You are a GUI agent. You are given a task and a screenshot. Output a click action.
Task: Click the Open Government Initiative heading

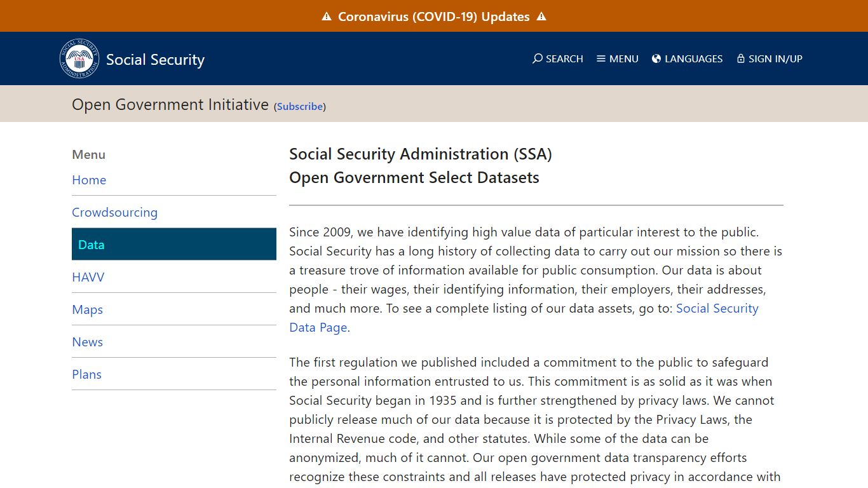[x=170, y=104]
